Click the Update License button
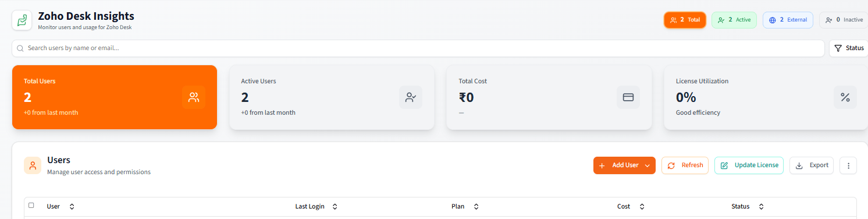868x219 pixels. pos(749,165)
